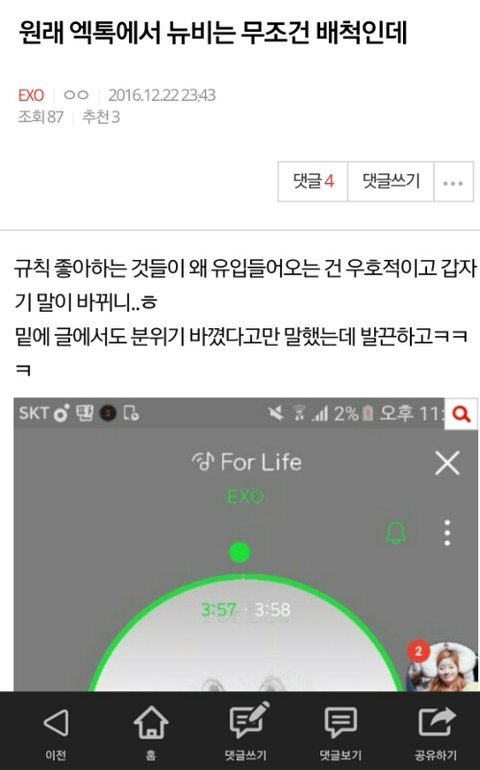Tap the 공유하기 share icon
Image resolution: width=480 pixels, height=770 pixels.
point(437,722)
